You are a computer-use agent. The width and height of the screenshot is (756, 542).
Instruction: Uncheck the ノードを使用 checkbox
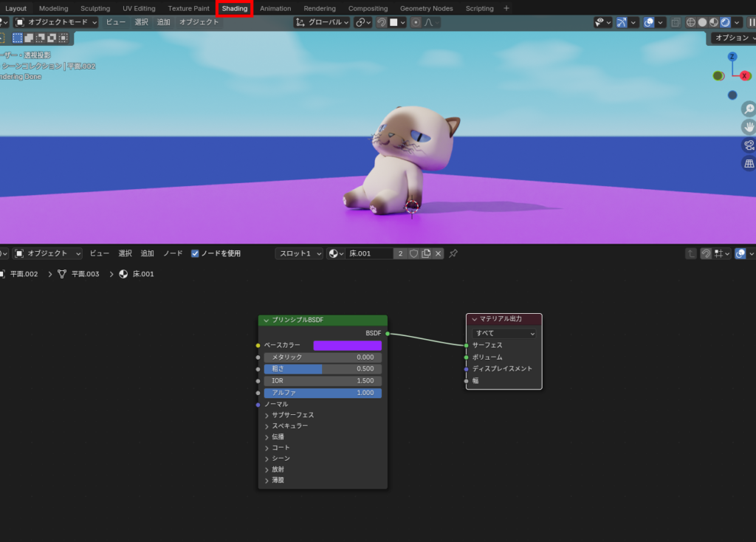click(195, 253)
